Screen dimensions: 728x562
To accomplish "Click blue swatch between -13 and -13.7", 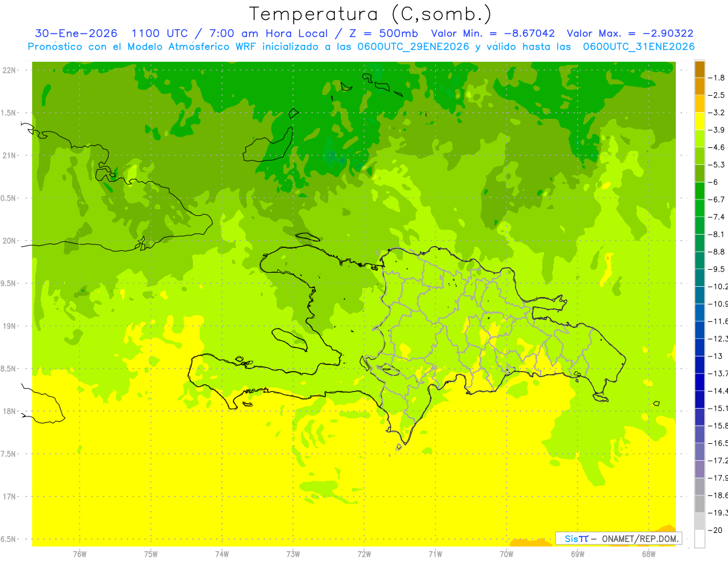I will point(699,364).
